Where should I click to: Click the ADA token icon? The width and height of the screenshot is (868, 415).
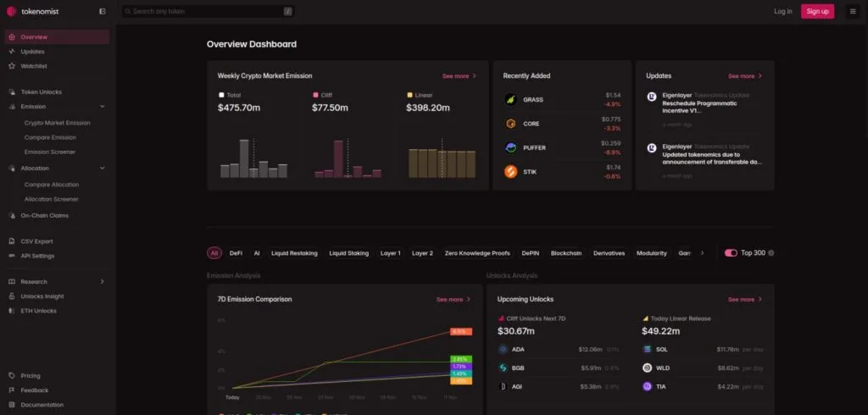click(x=503, y=349)
